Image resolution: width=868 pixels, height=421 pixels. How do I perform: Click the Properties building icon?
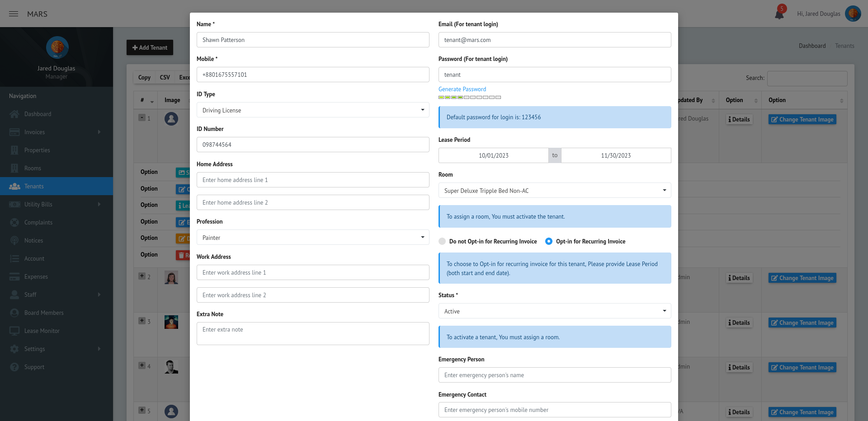(14, 150)
